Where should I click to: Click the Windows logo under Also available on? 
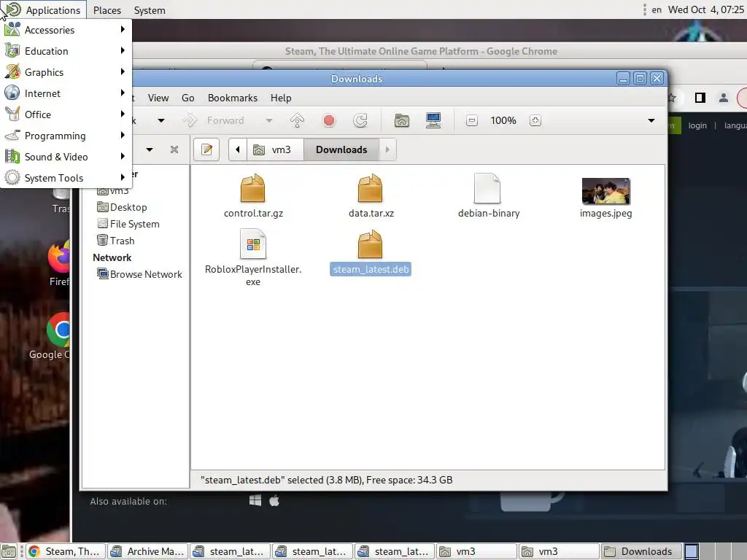pyautogui.click(x=255, y=500)
